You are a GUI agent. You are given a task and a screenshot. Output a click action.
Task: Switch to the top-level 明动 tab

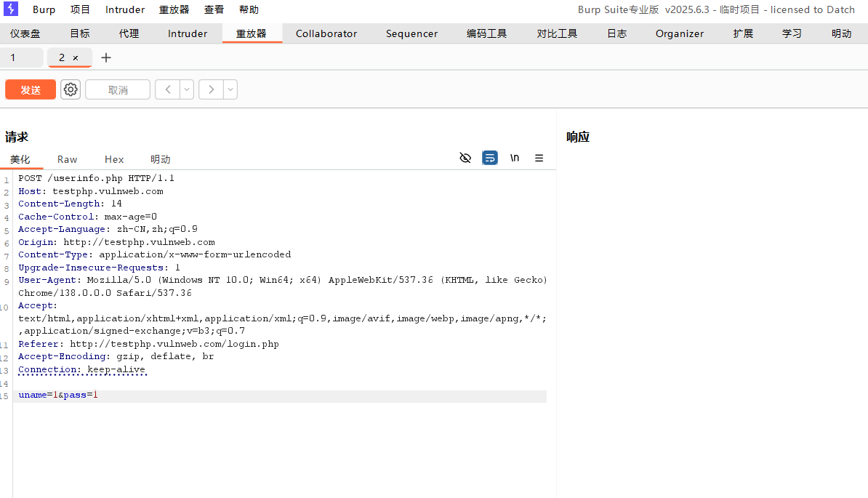click(x=841, y=33)
